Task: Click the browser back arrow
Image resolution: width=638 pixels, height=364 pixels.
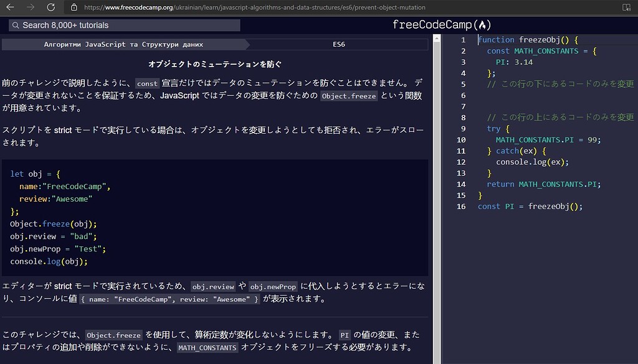Action: [10, 7]
